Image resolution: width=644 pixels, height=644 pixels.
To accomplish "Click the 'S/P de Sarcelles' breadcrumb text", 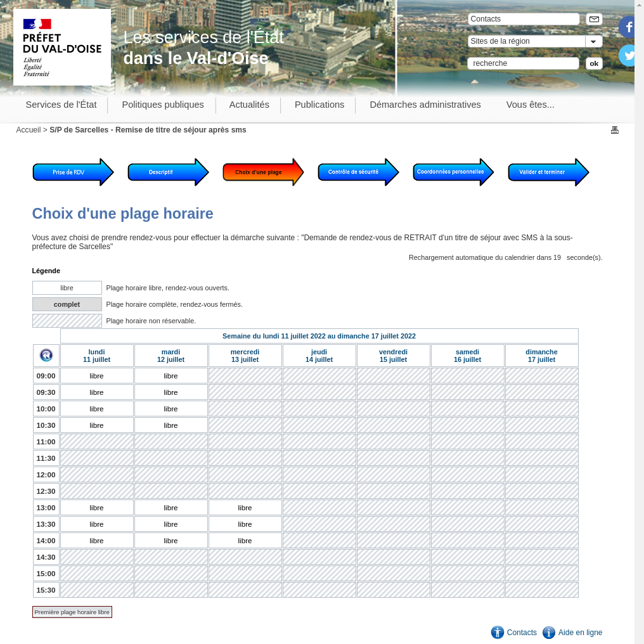I will click(148, 130).
